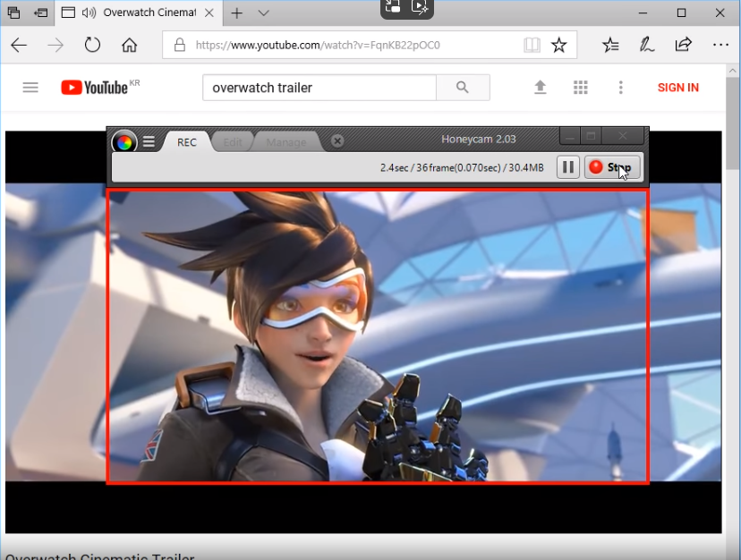The image size is (741, 560).
Task: Open the Manage tab in Honeycam
Action: click(x=285, y=142)
